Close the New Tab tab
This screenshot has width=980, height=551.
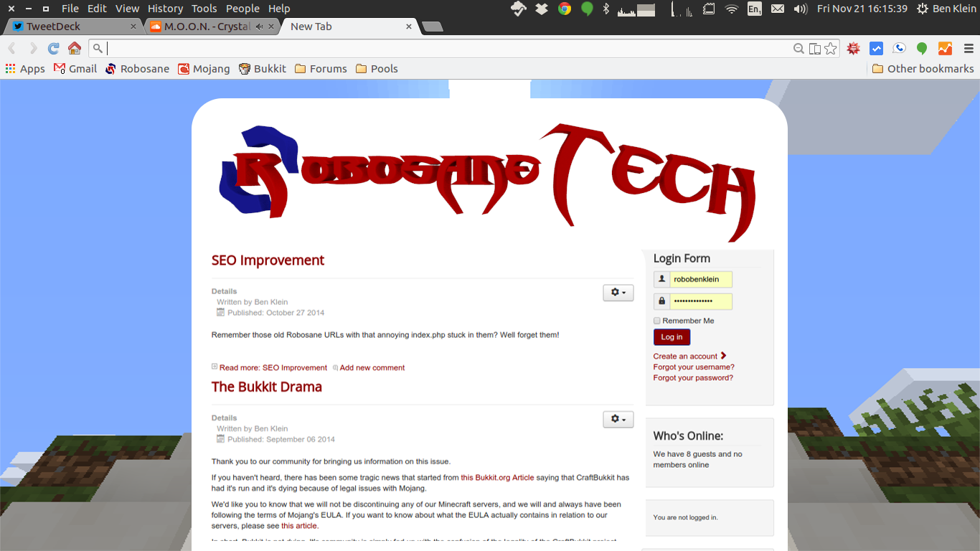coord(409,27)
